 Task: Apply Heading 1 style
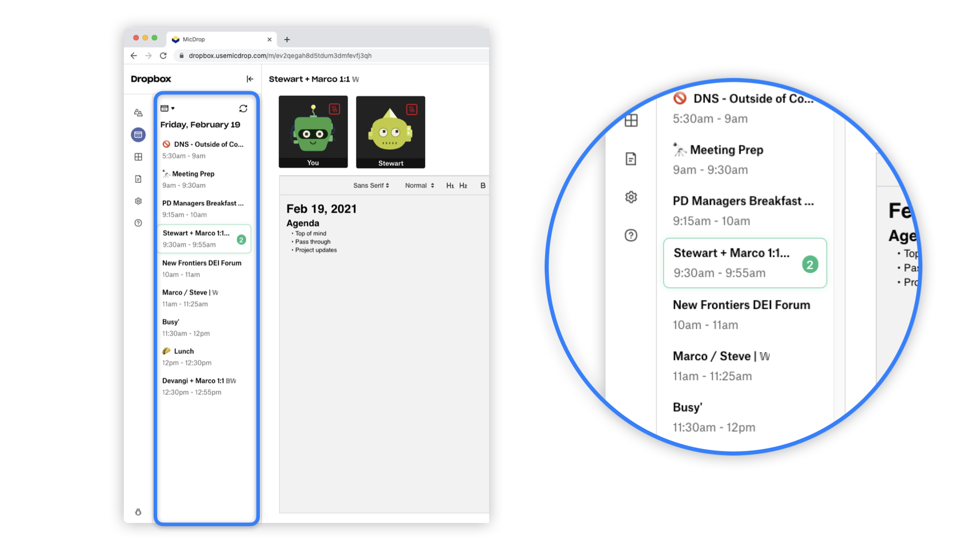(450, 185)
